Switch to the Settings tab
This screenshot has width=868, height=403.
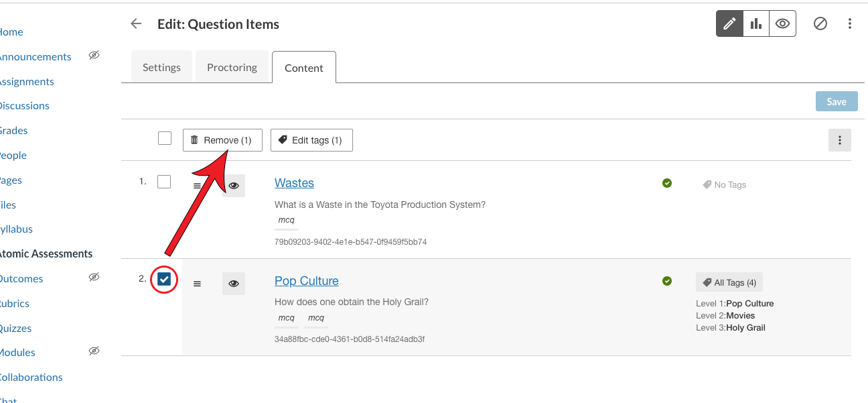click(161, 66)
